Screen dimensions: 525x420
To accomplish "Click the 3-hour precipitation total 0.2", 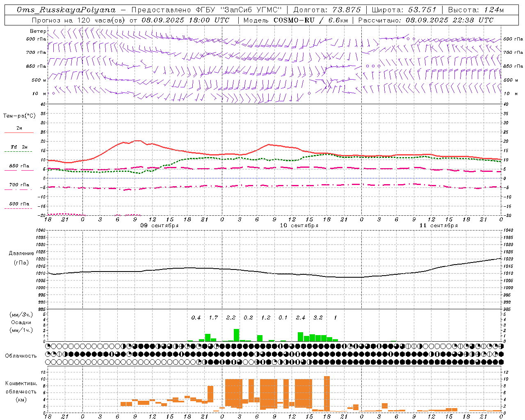I will point(248,318).
